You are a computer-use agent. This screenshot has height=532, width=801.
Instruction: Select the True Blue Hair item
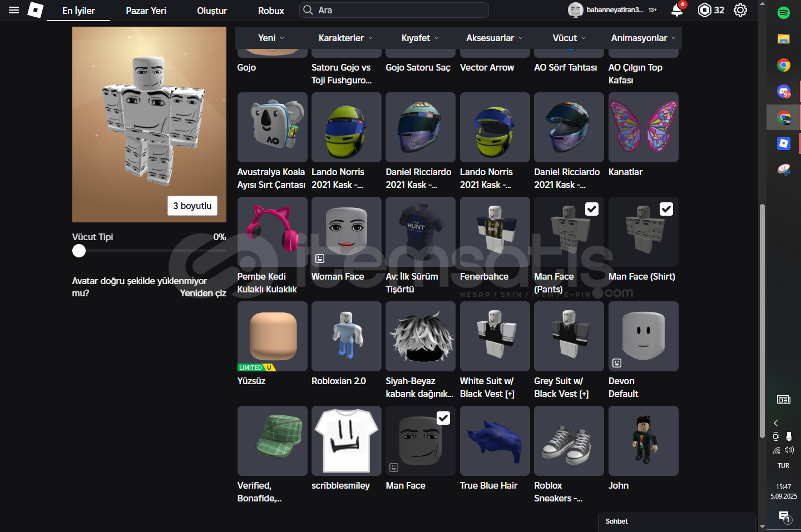495,441
